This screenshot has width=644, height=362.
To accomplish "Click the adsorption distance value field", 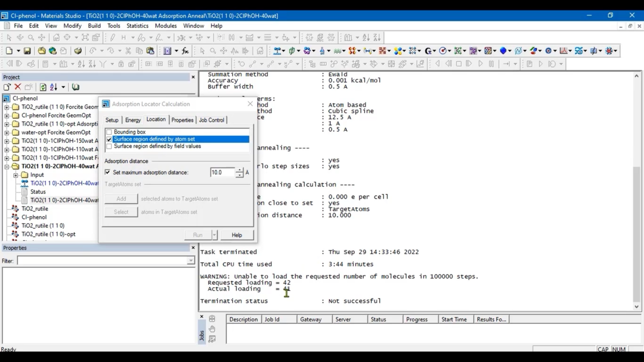I will [223, 173].
